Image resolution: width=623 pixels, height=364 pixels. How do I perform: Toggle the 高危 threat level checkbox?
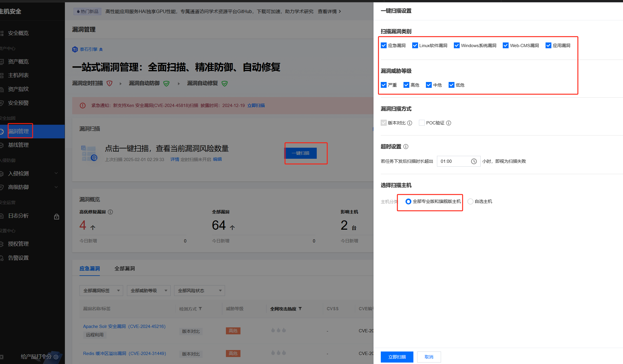(x=406, y=85)
